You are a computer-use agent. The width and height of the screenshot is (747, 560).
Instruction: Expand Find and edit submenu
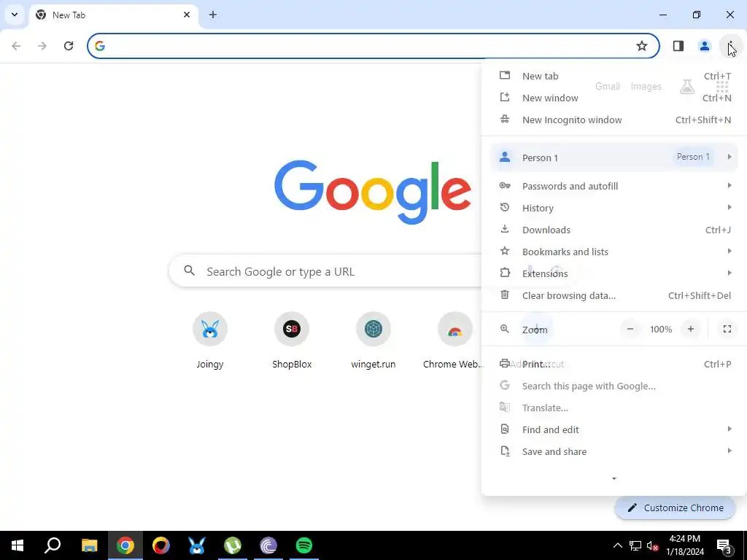click(614, 430)
